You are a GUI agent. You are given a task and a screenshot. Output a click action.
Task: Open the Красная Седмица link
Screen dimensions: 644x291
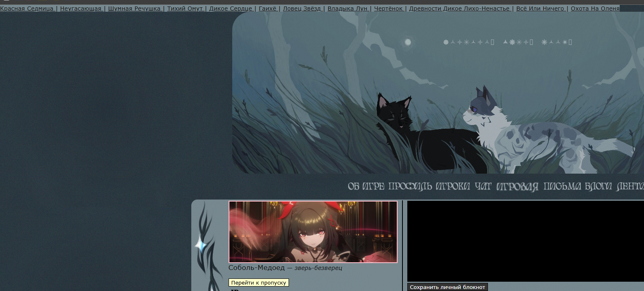[27, 8]
